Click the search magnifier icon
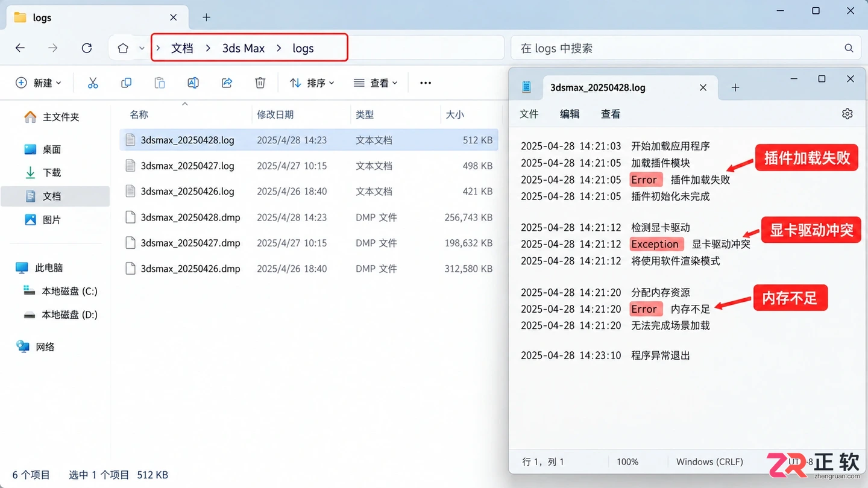The height and width of the screenshot is (488, 868). pos(849,48)
